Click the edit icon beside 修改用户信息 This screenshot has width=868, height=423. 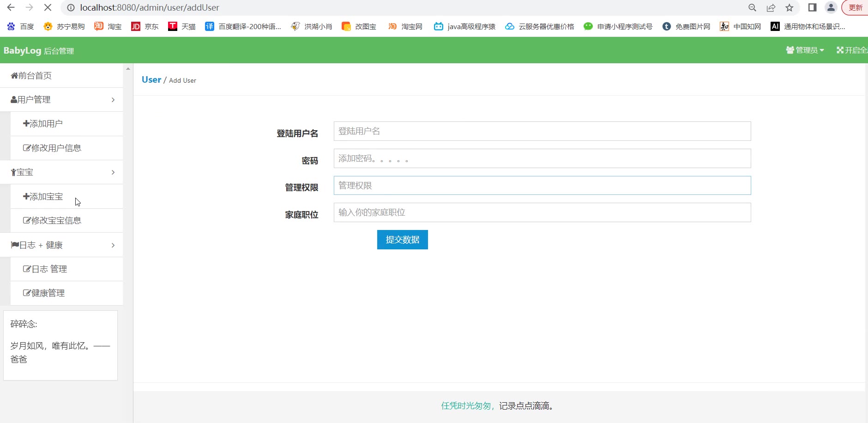(x=27, y=148)
